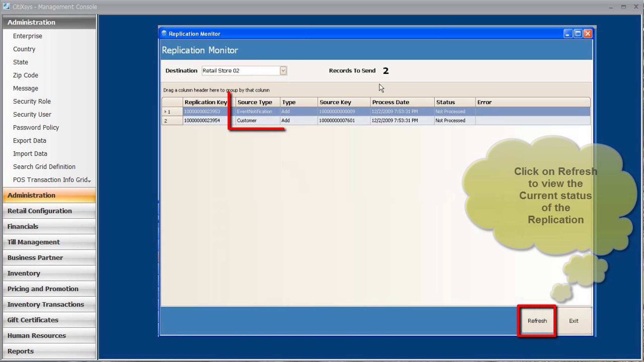Minimize the Replication Monitor dialog
The image size is (644, 362).
click(x=568, y=34)
